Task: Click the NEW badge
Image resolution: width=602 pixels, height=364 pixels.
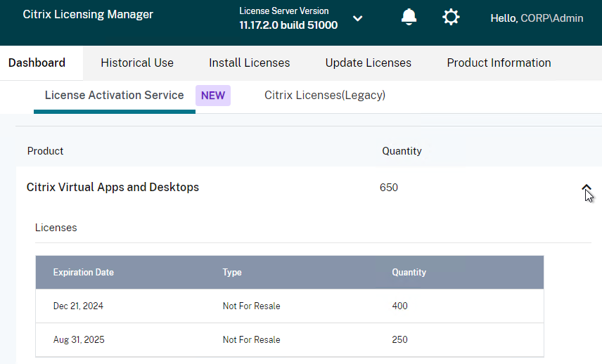Action: point(213,96)
